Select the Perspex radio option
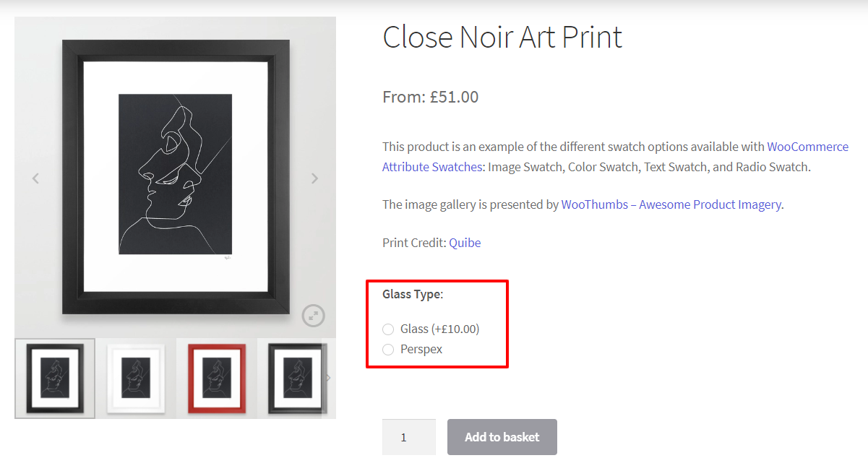This screenshot has height=471, width=868. (388, 350)
